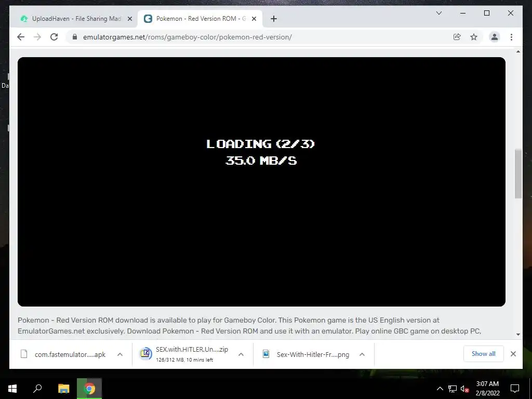
Task: Click the zip file archive icon
Action: 145,354
